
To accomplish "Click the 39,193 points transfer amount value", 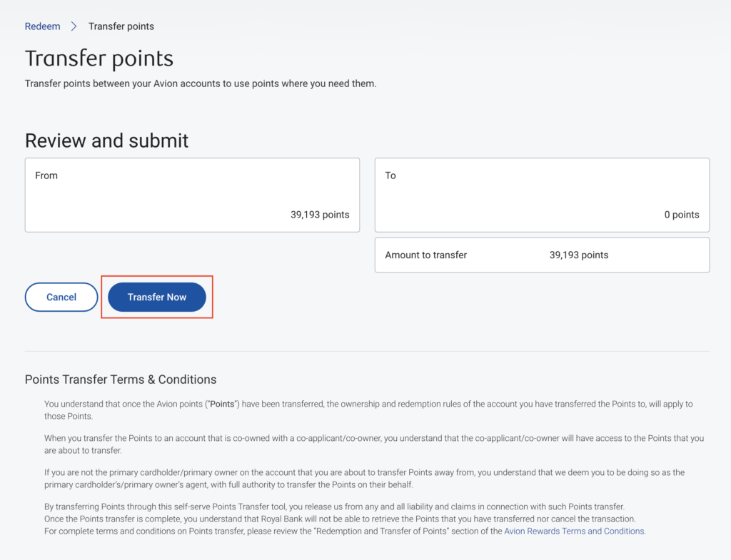I will 579,255.
